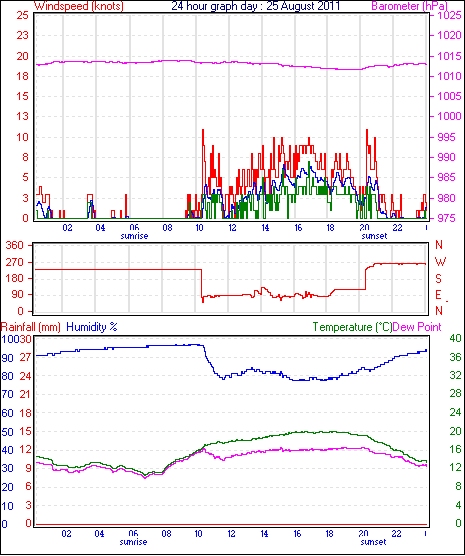The height and width of the screenshot is (556, 465).
Task: Select the Humidity % legend label
Action: click(x=92, y=327)
